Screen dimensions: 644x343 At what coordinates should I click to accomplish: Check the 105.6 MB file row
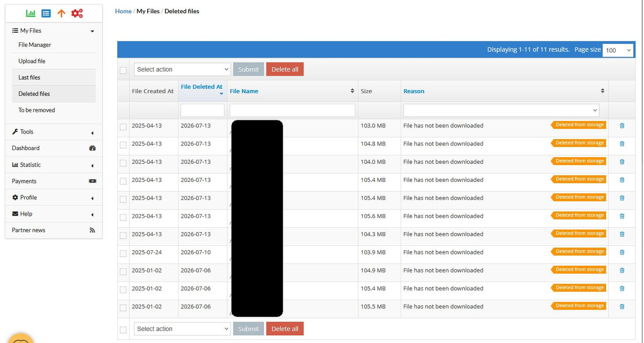123,218
